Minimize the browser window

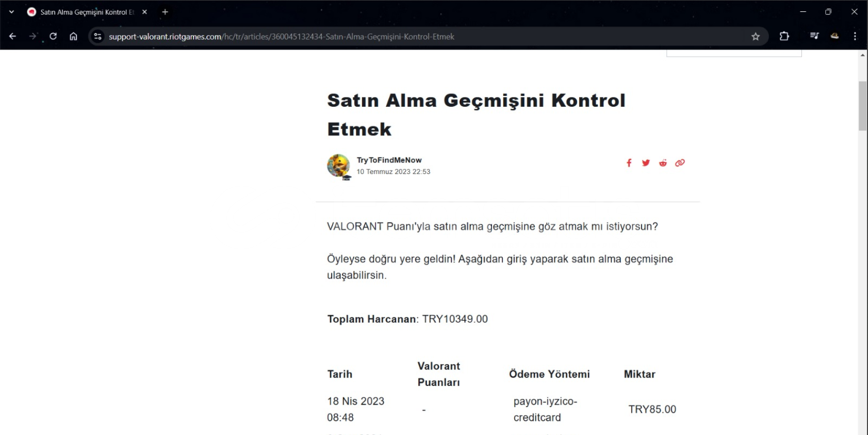pyautogui.click(x=803, y=12)
